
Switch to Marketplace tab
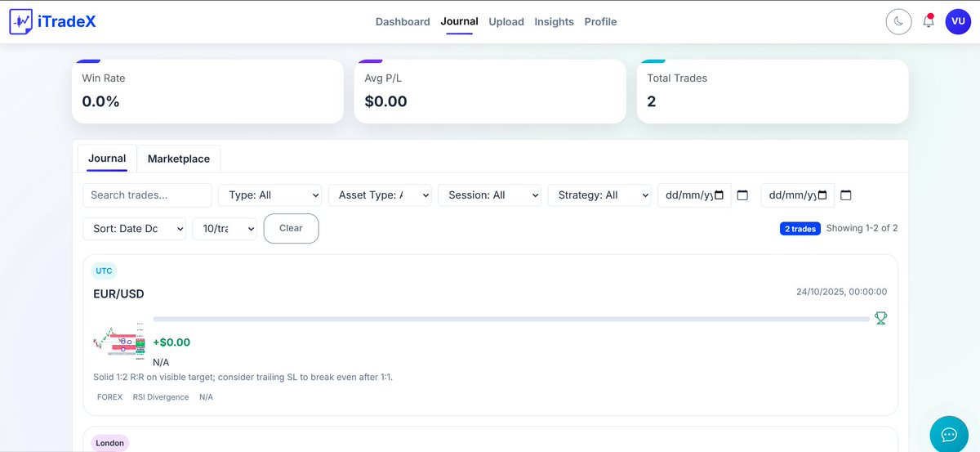[179, 159]
